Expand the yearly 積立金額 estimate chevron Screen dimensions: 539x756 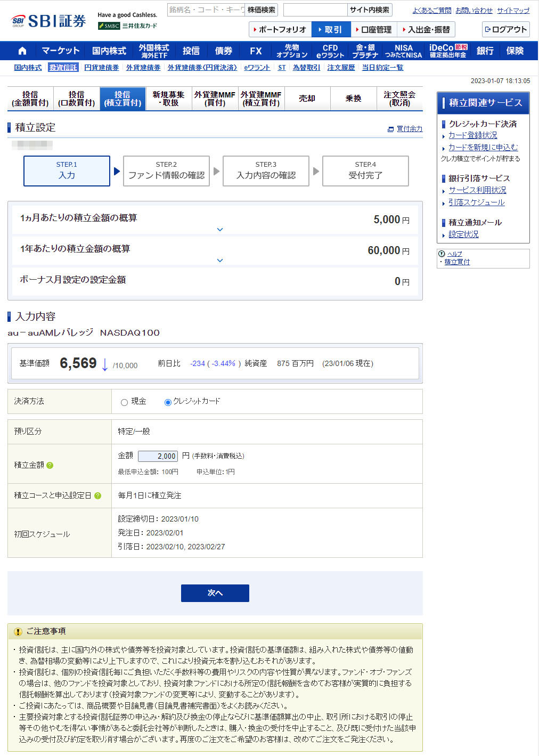[x=220, y=261]
